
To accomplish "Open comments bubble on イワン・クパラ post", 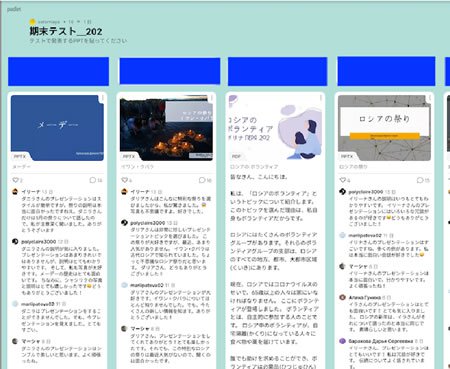I will click(202, 180).
